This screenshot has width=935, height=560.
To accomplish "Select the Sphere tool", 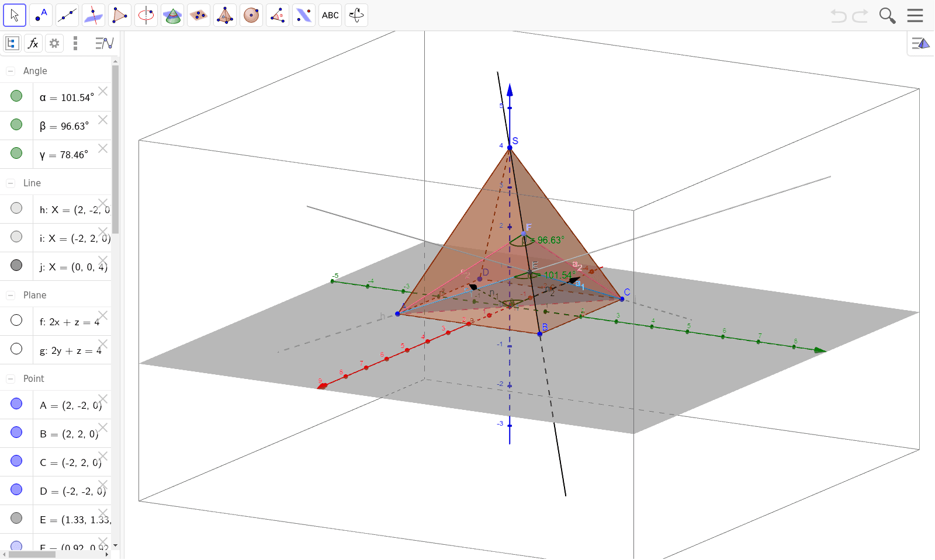I will (251, 15).
